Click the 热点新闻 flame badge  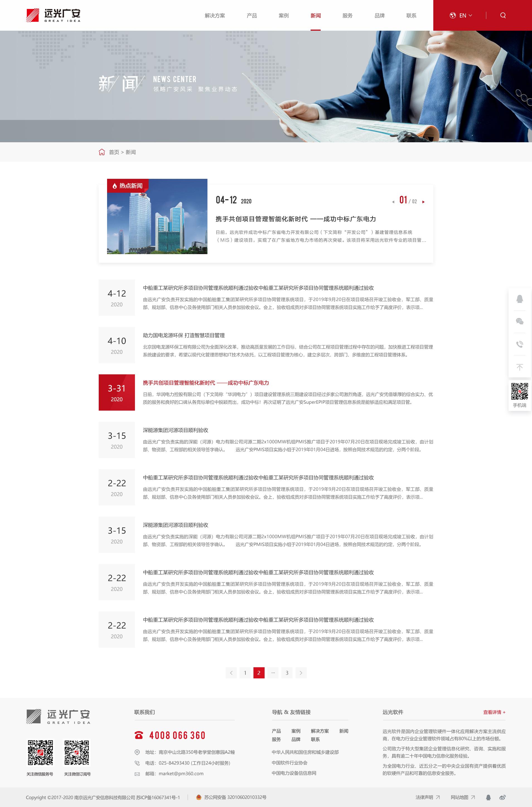pyautogui.click(x=128, y=186)
